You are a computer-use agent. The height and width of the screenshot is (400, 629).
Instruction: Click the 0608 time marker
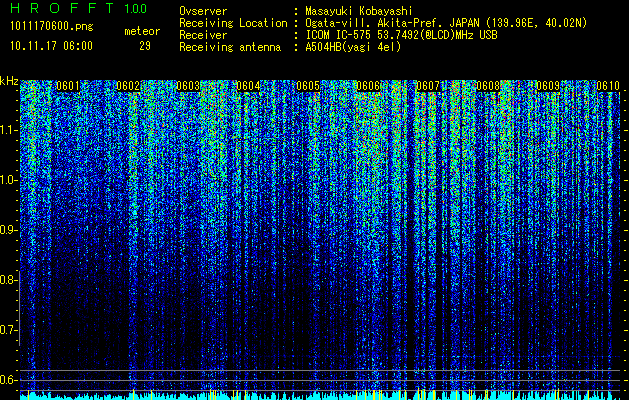coord(488,86)
